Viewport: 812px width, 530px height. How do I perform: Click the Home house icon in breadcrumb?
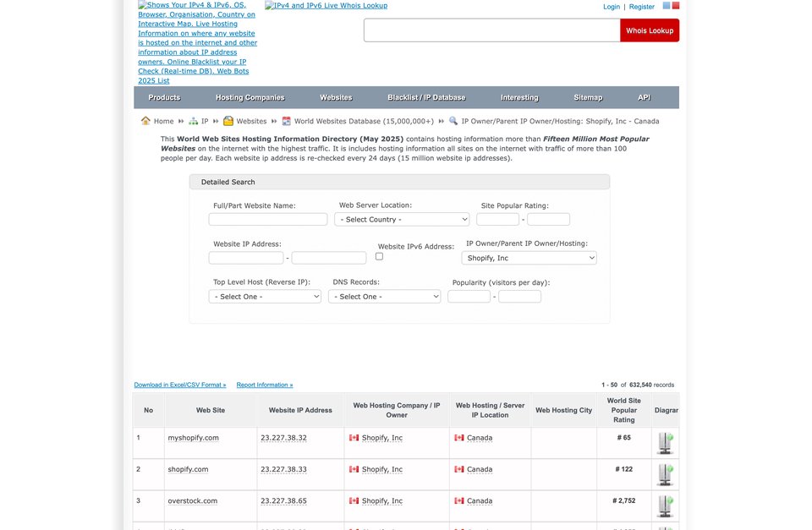tap(145, 121)
